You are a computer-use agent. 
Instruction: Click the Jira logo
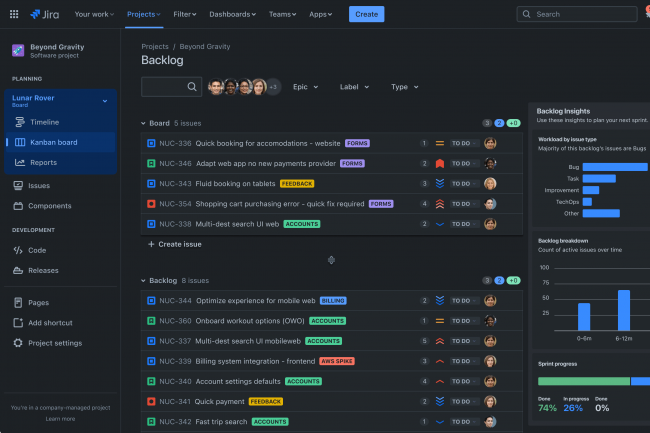(x=43, y=14)
